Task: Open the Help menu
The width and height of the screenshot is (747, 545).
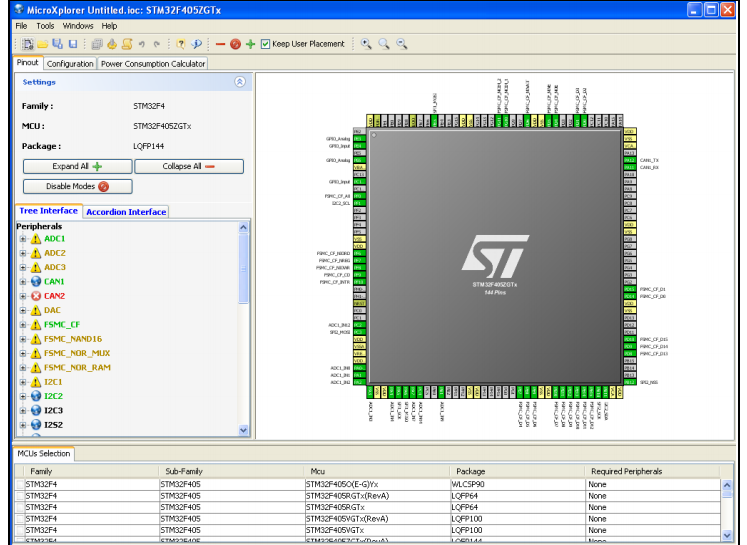Action: tap(109, 26)
